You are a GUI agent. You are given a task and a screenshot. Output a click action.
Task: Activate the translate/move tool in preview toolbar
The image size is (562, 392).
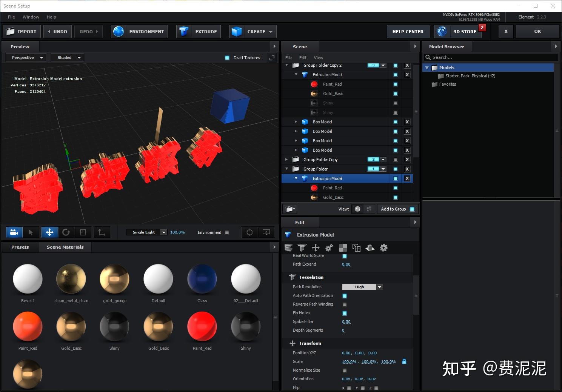[x=49, y=232]
